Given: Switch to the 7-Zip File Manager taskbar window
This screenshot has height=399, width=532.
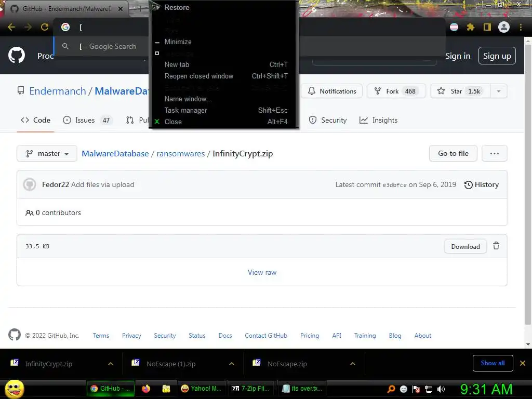Looking at the screenshot, I should pos(250,389).
